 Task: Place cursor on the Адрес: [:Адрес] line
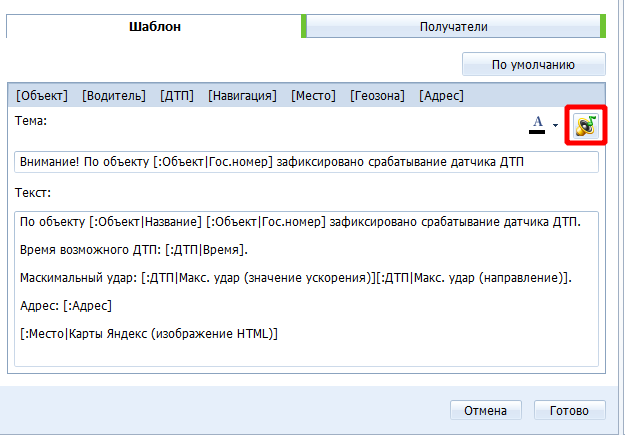click(x=66, y=305)
